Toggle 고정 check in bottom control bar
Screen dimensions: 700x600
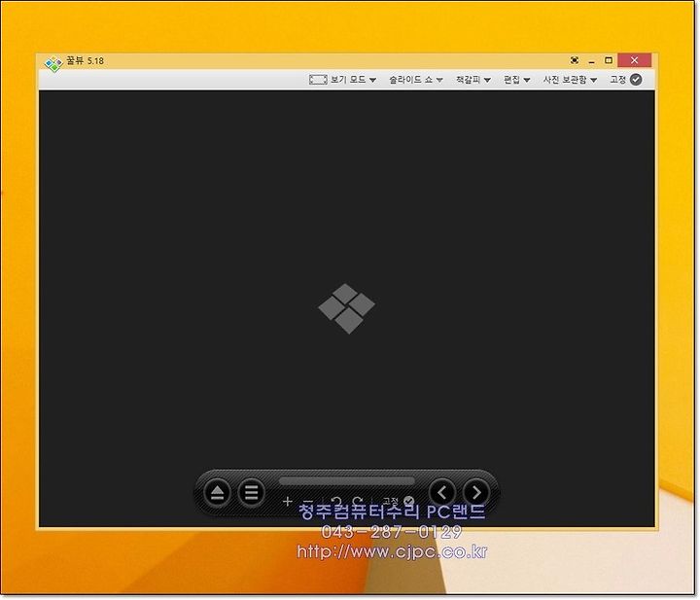(399, 502)
